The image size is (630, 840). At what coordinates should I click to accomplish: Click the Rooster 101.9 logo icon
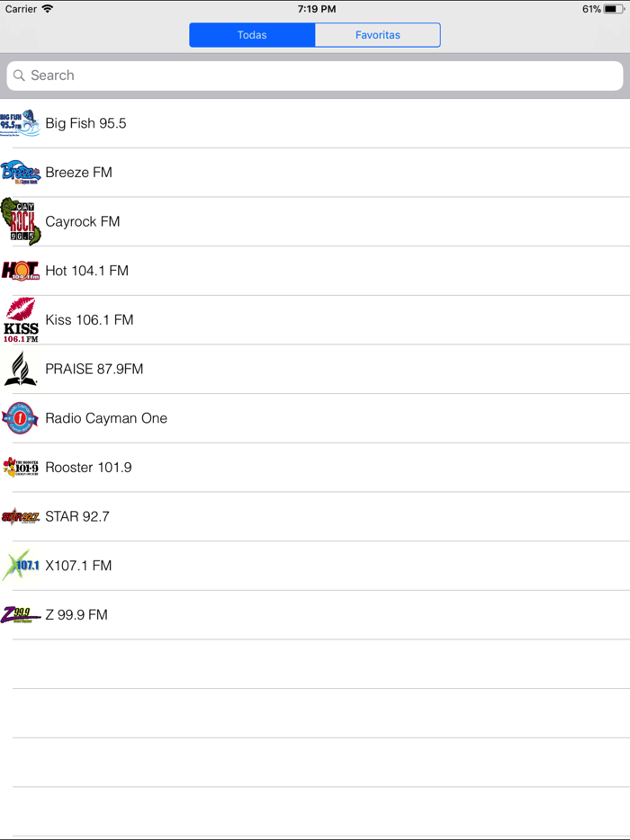coord(20,467)
